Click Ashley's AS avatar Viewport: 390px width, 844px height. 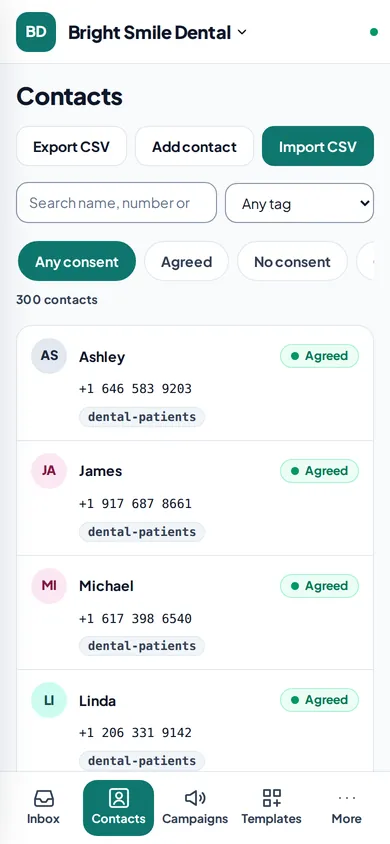tap(49, 356)
